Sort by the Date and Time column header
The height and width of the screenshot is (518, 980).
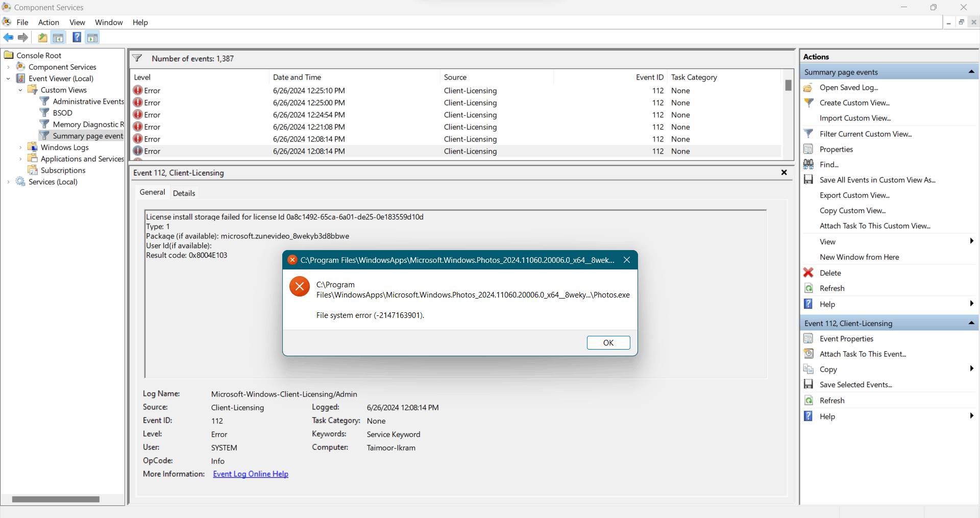pos(354,77)
